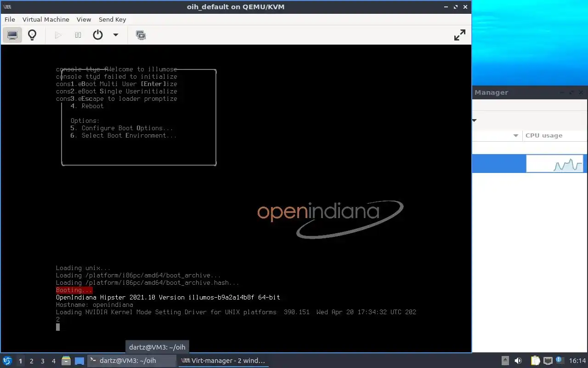This screenshot has height=368, width=588.
Task: Click the Manager window title bar
Action: point(530,92)
